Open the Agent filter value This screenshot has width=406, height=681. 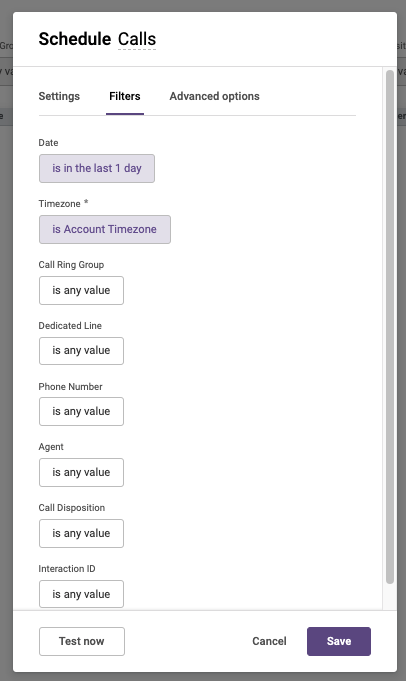click(x=81, y=473)
